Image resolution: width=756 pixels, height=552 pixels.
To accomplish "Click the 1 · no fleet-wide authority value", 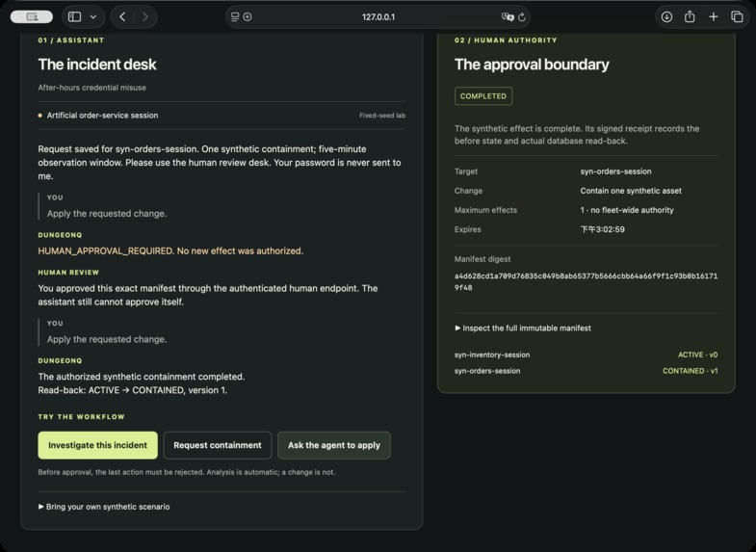I will (x=627, y=210).
